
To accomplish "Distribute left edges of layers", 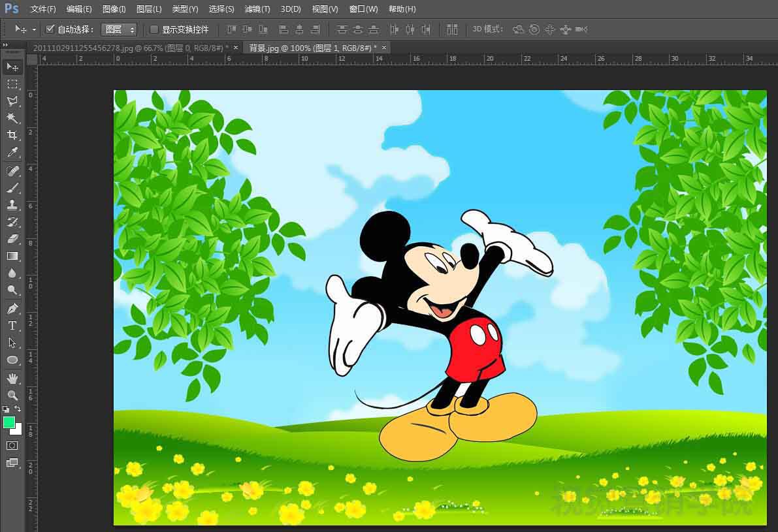I will (x=394, y=29).
